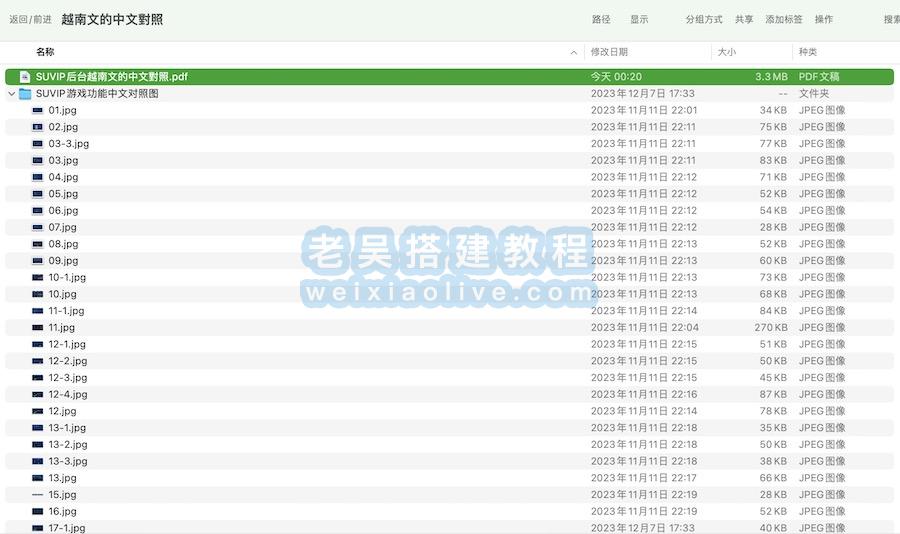The height and width of the screenshot is (534, 900).
Task: Click the image icon of 11.jpg
Action: pos(38,327)
